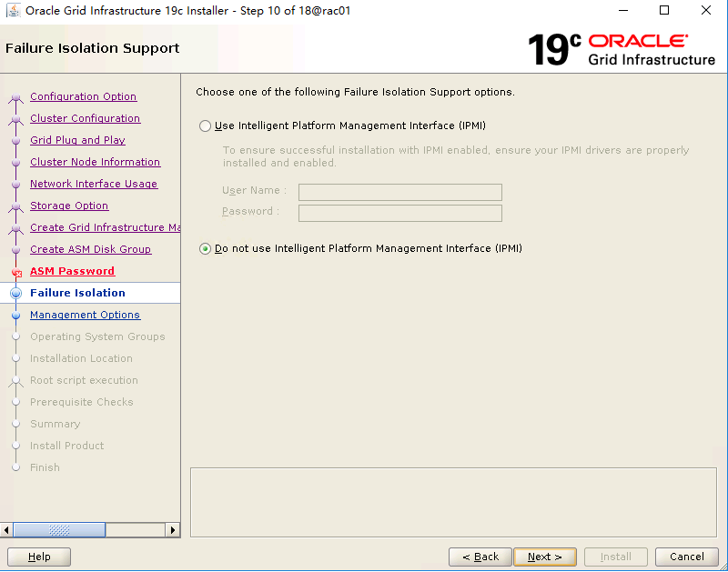728x572 pixels.
Task: Click the Finish step
Action: (45, 467)
